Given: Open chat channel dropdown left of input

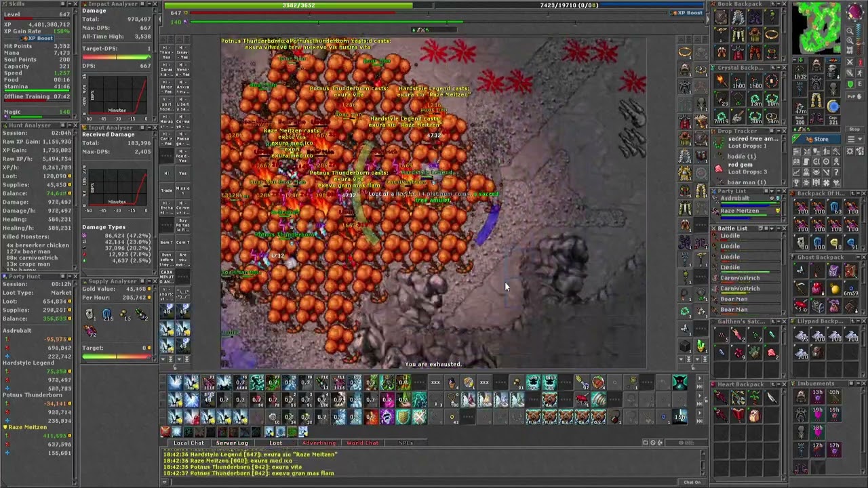Looking at the screenshot, I should tap(165, 482).
